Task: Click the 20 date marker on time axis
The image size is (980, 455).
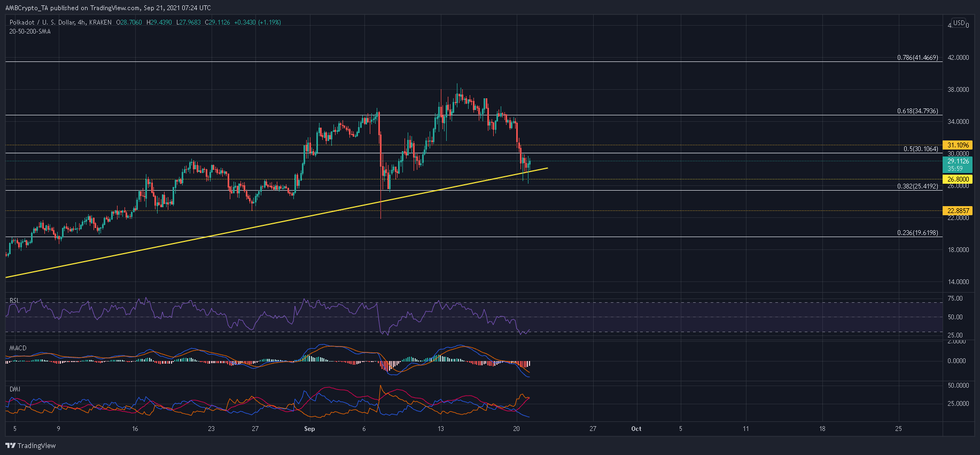Action: (517, 429)
